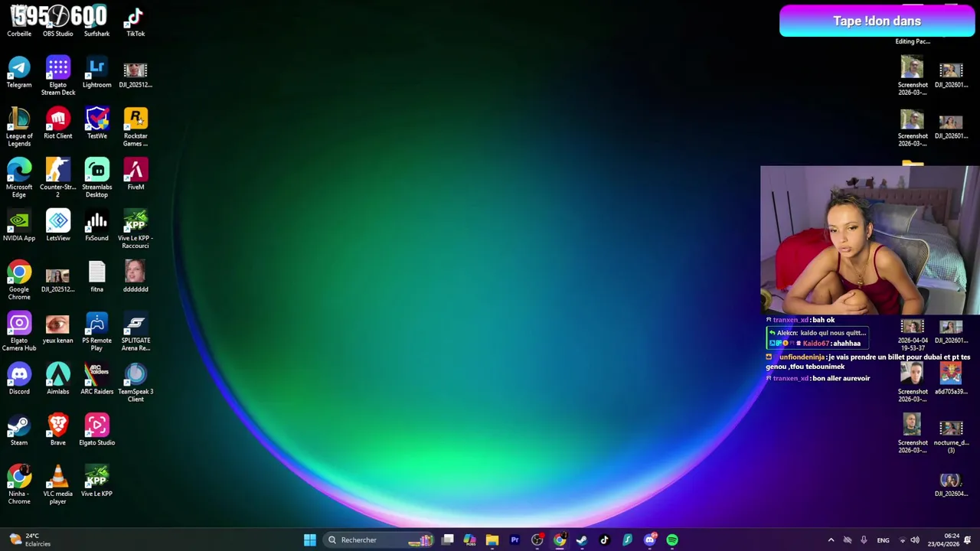
Task: Launch Aimlabs from the desktop
Action: click(x=58, y=380)
